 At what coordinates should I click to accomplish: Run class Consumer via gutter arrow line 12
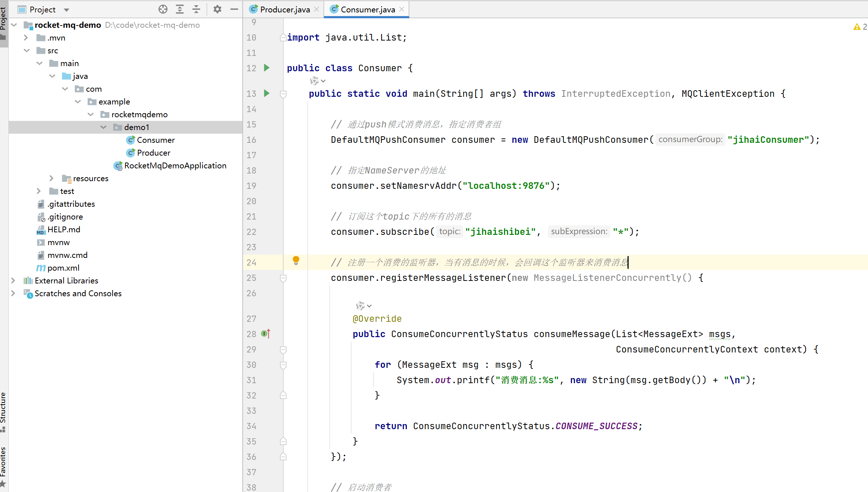pyautogui.click(x=267, y=68)
